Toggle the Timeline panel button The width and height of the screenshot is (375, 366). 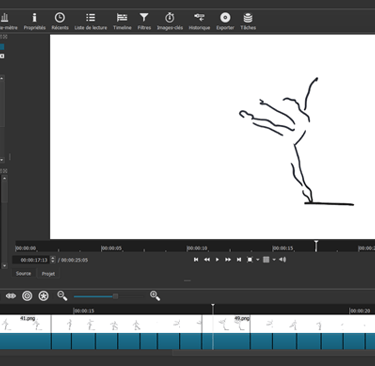tap(122, 21)
